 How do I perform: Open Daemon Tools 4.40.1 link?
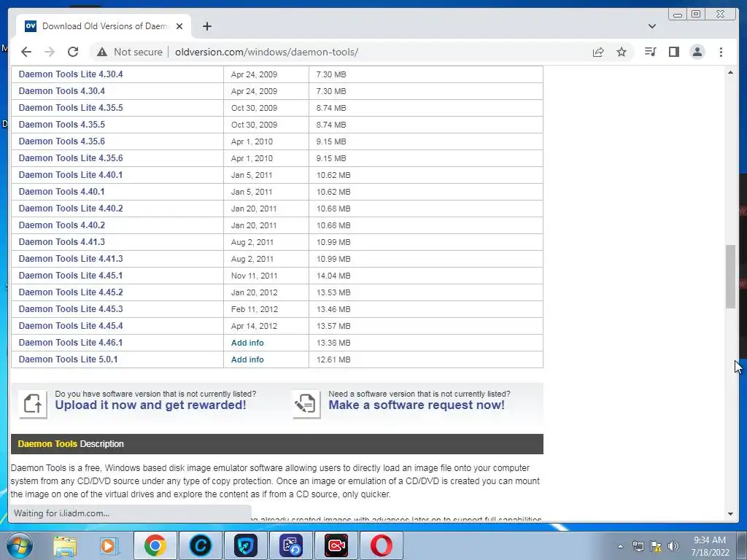61,192
